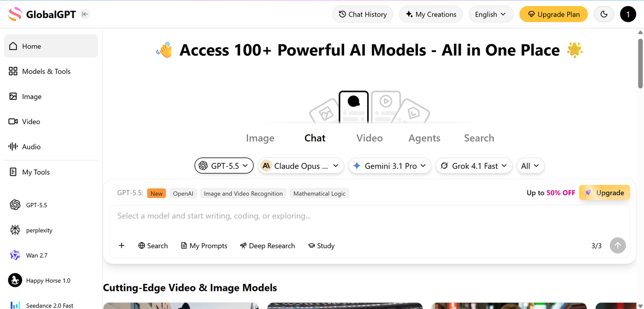The height and width of the screenshot is (309, 644).
Task: Click the send arrow button
Action: [618, 246]
